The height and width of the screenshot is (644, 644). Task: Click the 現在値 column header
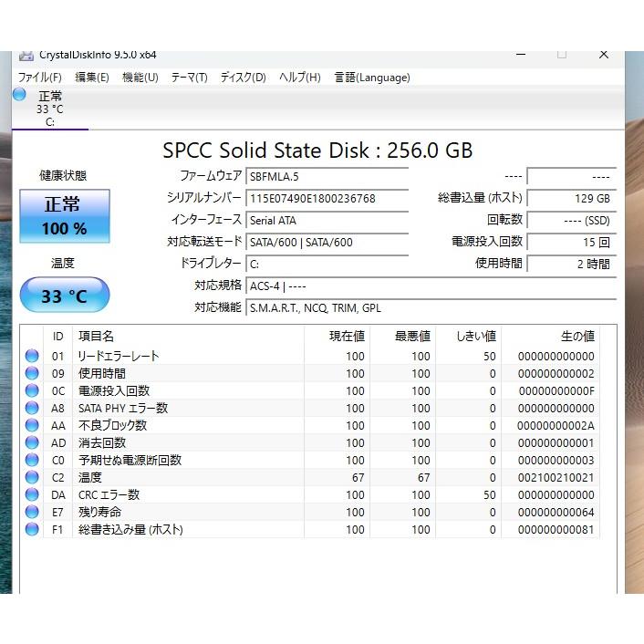338,336
